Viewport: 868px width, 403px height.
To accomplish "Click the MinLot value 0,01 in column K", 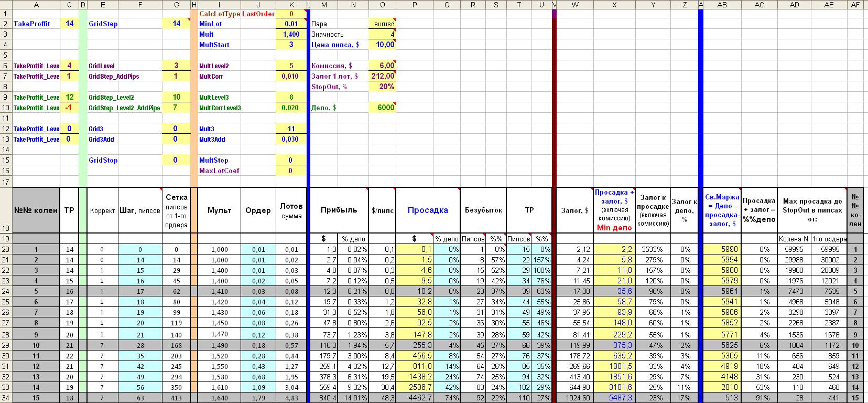I will click(291, 24).
